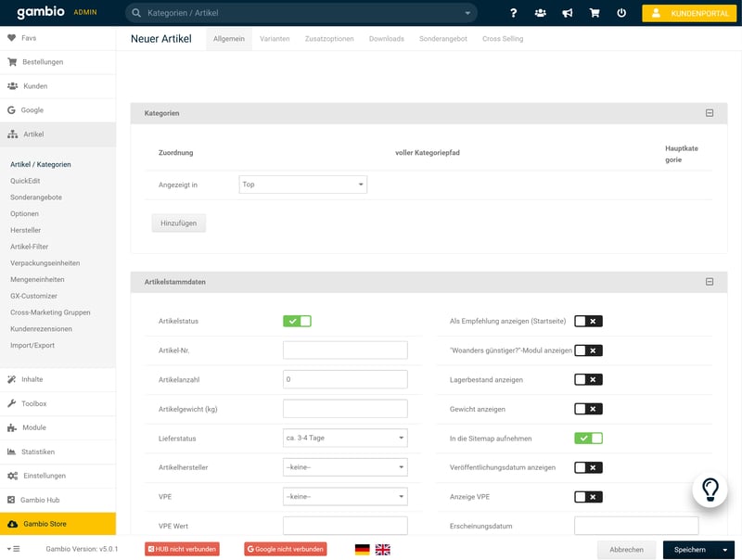Collapse the Kategorien section

tap(710, 113)
